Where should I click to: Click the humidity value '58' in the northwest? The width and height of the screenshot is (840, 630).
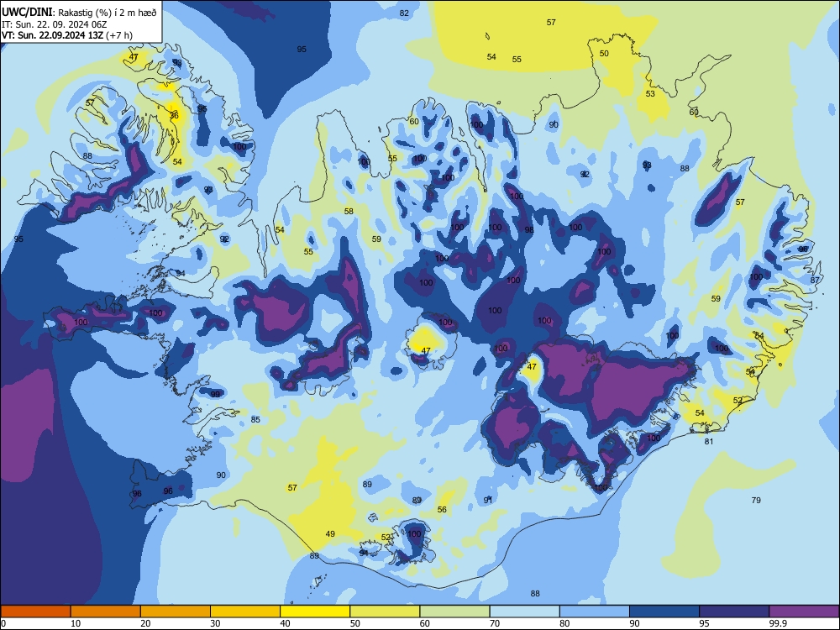349,212
